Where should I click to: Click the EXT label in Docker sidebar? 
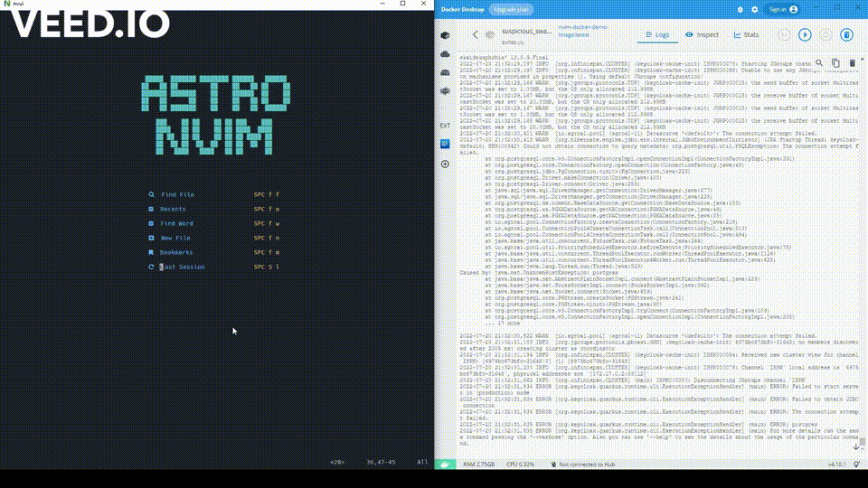point(445,126)
